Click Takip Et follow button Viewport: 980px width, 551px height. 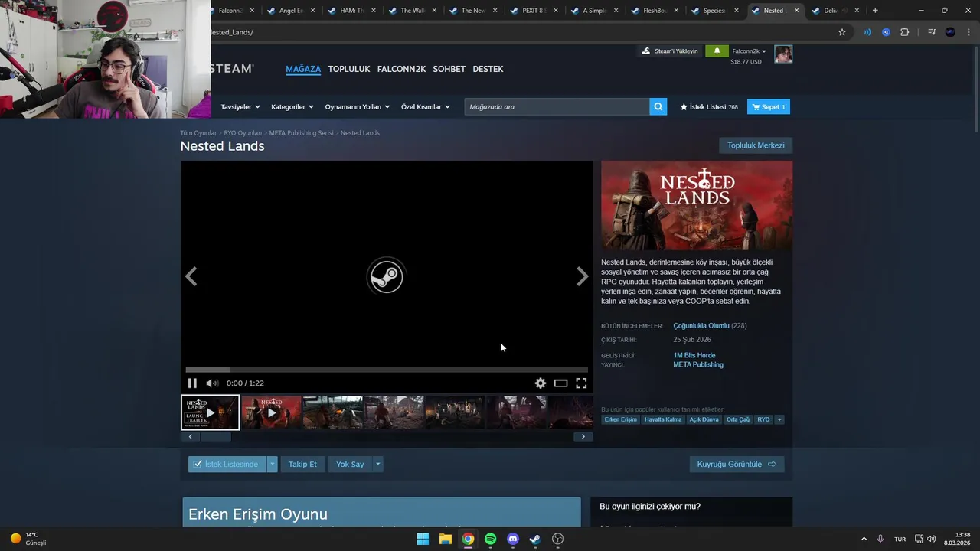(302, 464)
